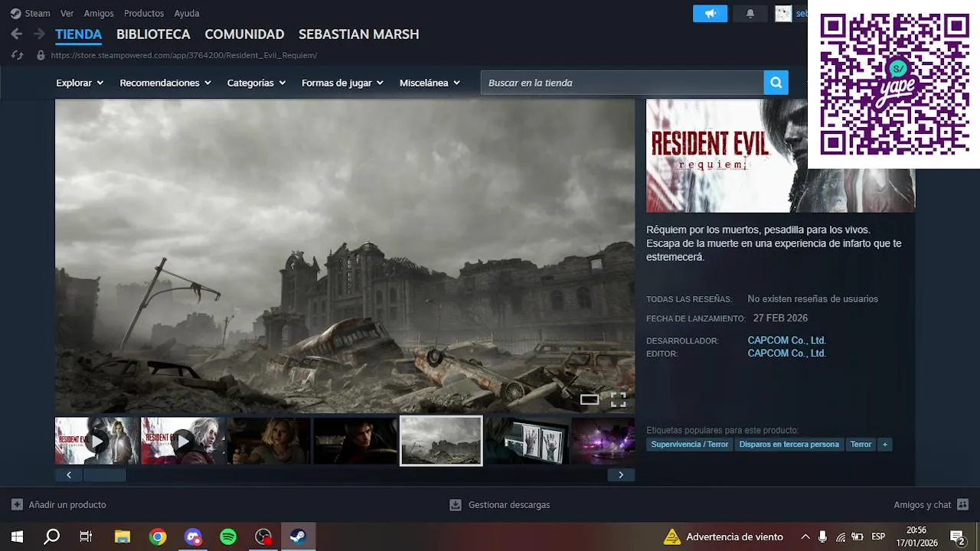
Task: Click the thumbnail strip scrollbar handle
Action: (104, 475)
